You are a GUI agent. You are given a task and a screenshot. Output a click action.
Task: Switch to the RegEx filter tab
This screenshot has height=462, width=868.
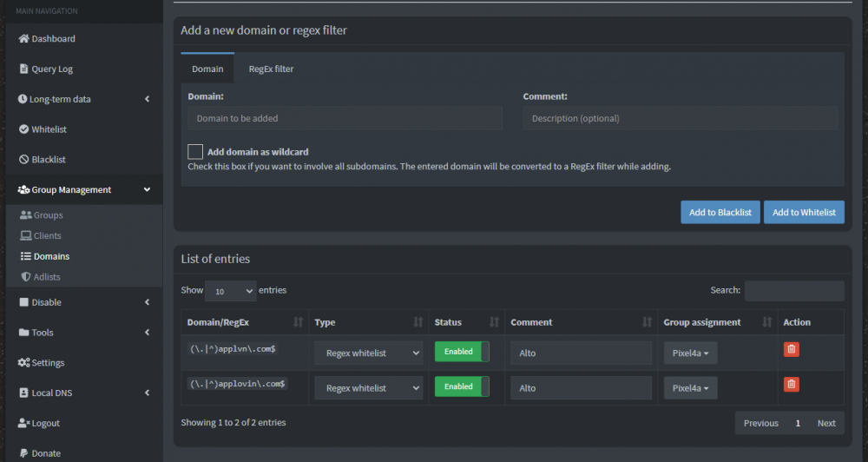pyautogui.click(x=271, y=69)
